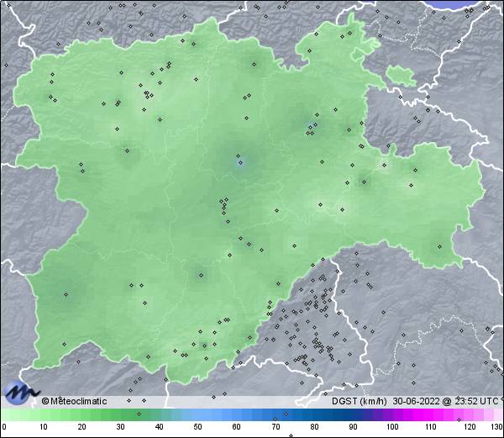Click the DGST (km/h) label
Image resolution: width=504 pixels, height=438 pixels.
[x=360, y=401]
